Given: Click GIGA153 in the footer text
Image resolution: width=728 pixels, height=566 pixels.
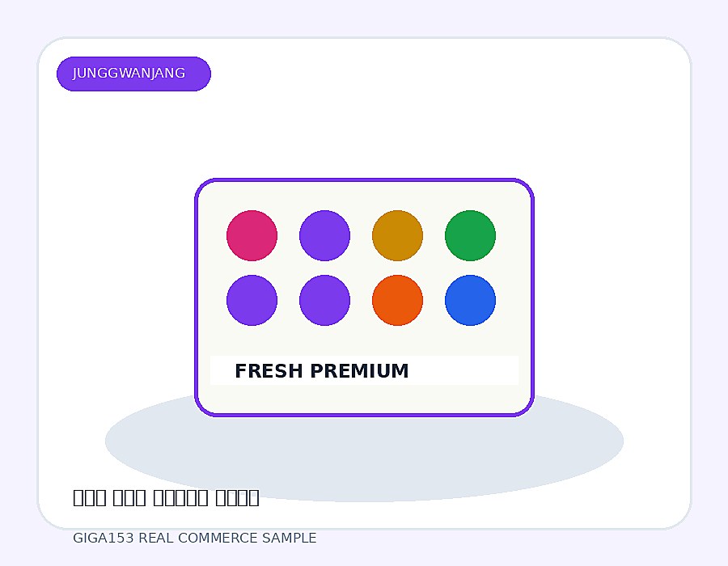Looking at the screenshot, I should [104, 539].
